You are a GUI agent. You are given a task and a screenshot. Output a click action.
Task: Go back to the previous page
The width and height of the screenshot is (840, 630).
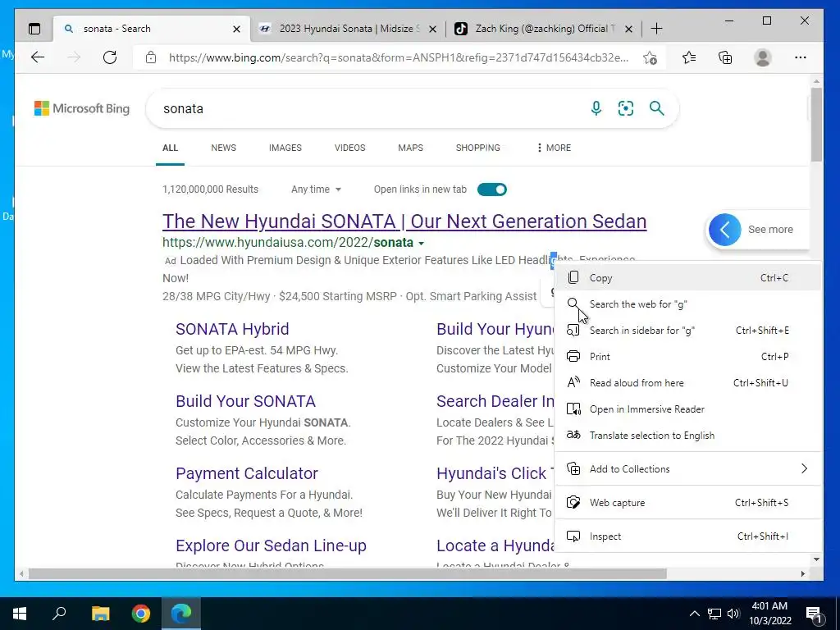click(x=38, y=57)
